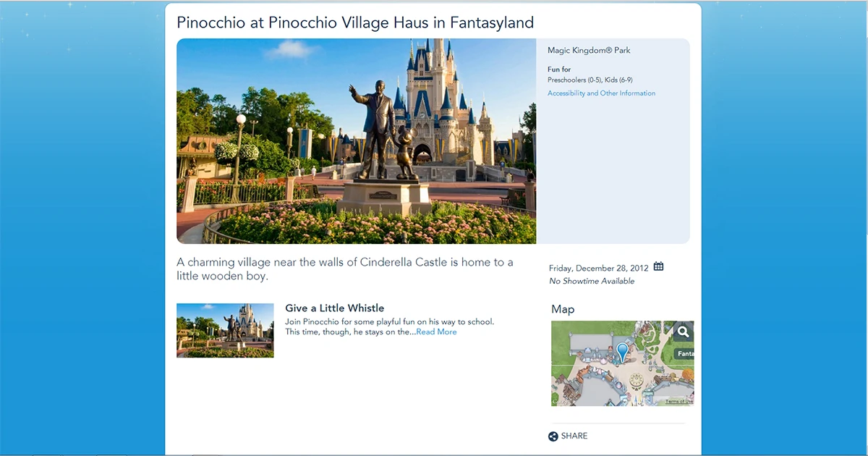This screenshot has height=456, width=868.
Task: Click Preschoolers (0-5), Kids (6-9) text
Action: pyautogui.click(x=590, y=80)
